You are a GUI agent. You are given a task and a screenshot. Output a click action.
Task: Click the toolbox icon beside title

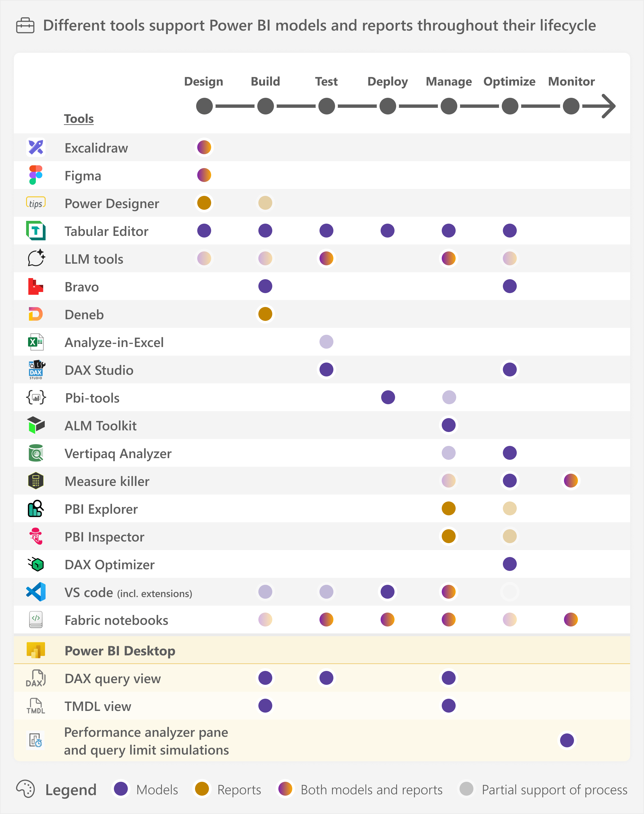25,26
